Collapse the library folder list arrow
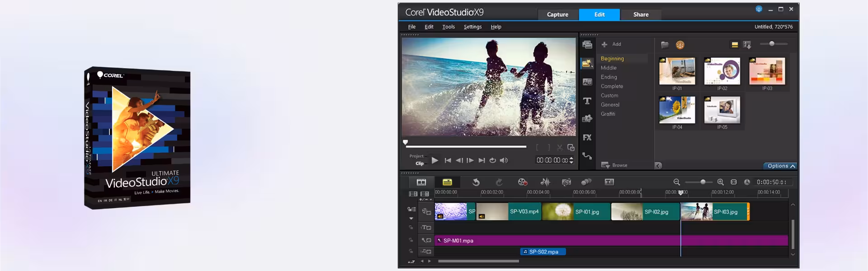Screen dimensions: 868x271 [658, 166]
